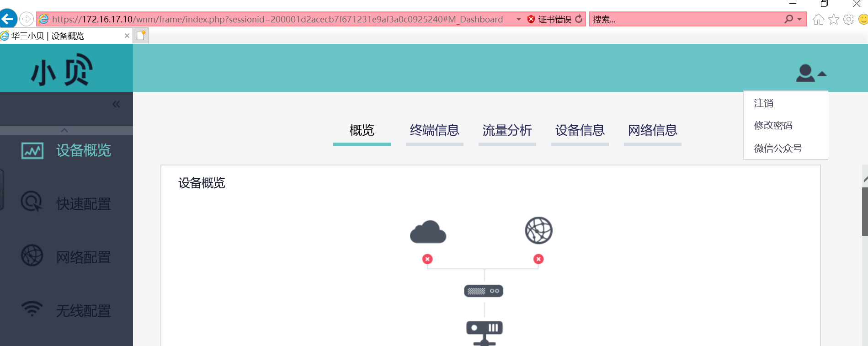Click the browser forward arrow button

click(27, 19)
